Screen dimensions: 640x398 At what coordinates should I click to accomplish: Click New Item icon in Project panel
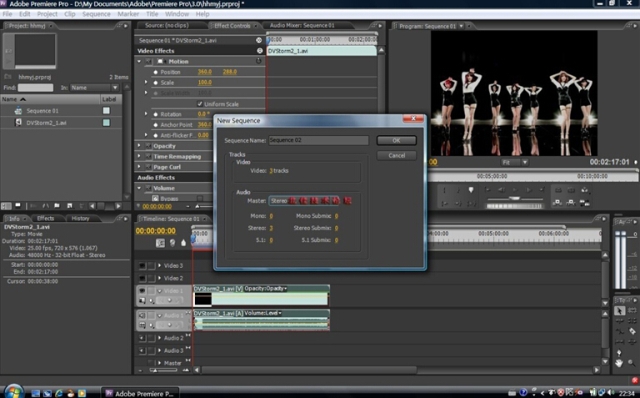(x=69, y=206)
